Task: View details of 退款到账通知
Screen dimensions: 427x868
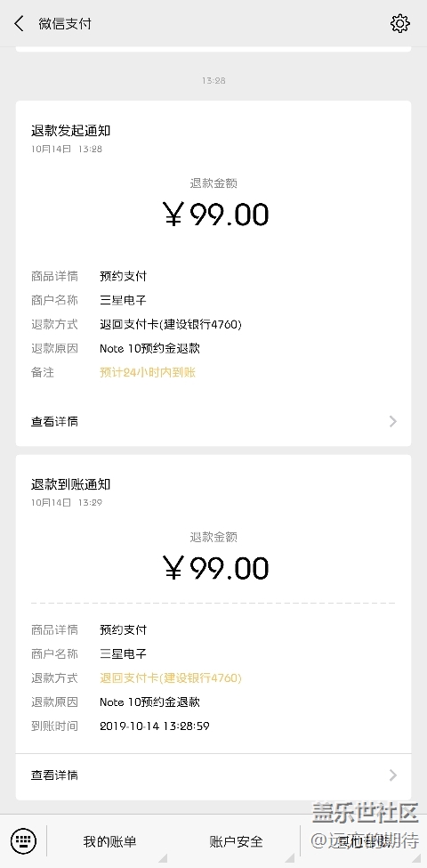Action: (x=213, y=775)
